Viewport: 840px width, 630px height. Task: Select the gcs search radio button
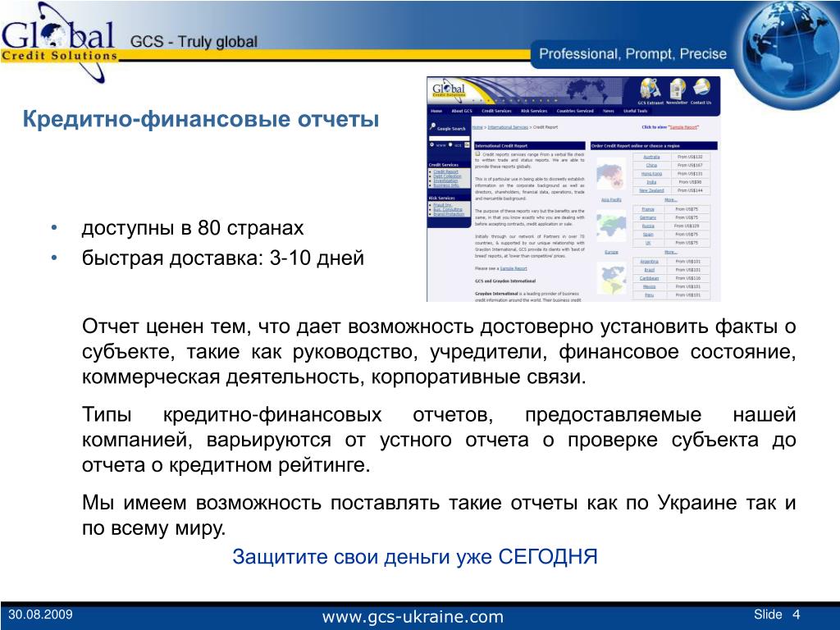pos(450,144)
